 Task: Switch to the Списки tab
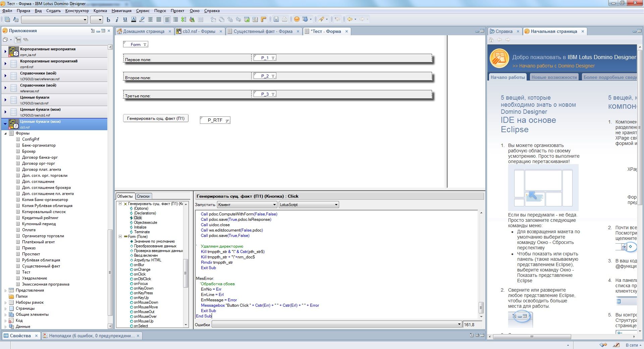(143, 196)
